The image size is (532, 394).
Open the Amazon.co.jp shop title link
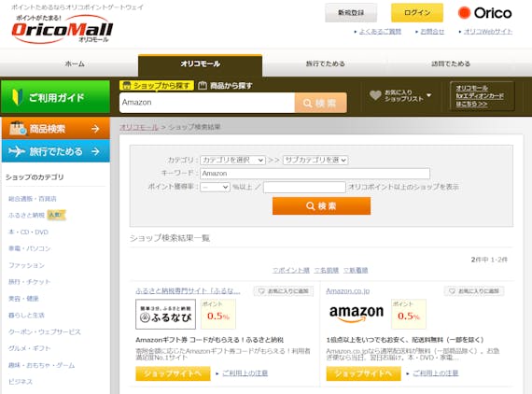point(348,291)
